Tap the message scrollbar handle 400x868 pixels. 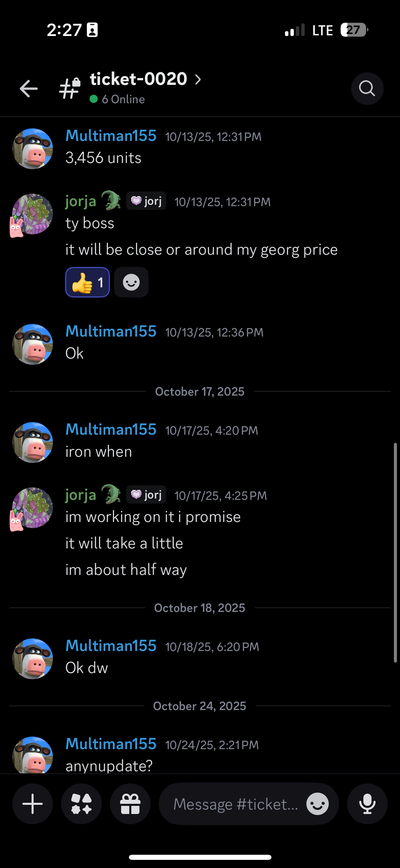[x=395, y=552]
